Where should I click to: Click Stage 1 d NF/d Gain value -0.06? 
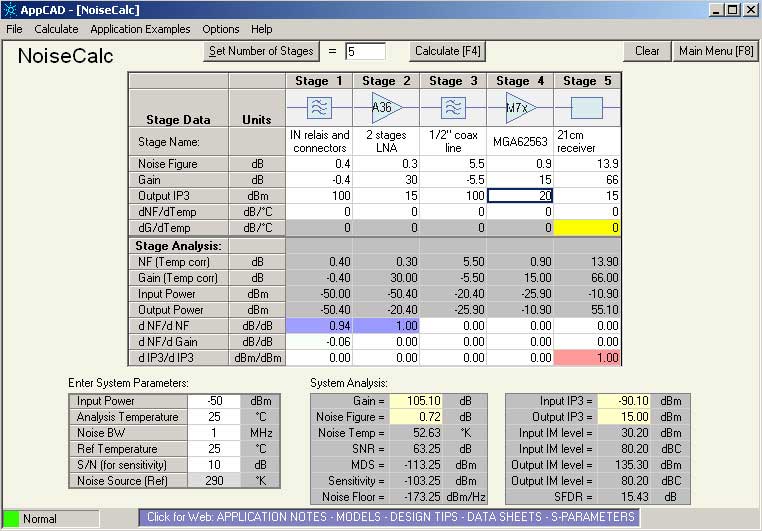tap(319, 342)
